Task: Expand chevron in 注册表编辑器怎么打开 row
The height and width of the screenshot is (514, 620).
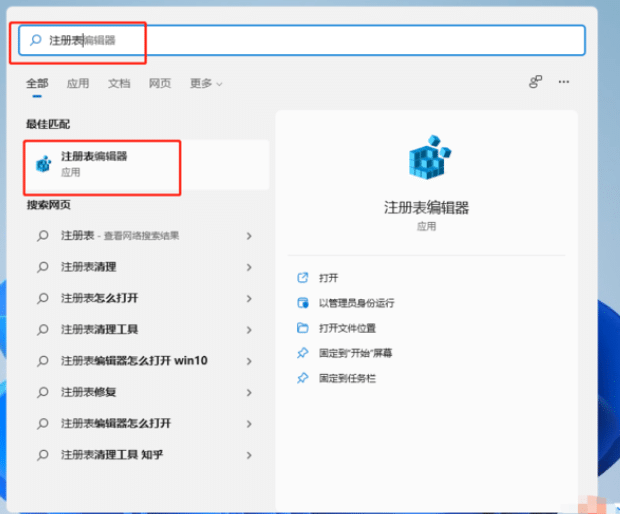Action: coord(249,424)
